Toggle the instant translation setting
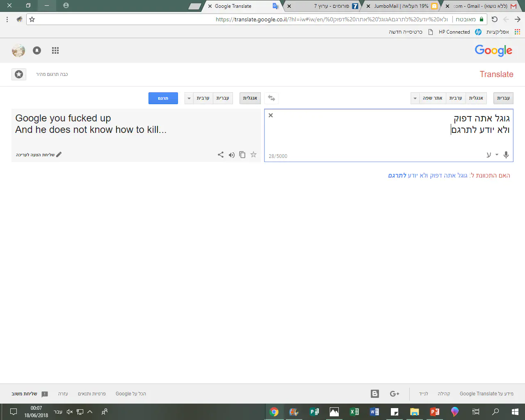Image resolution: width=525 pixels, height=420 pixels. pos(52,74)
